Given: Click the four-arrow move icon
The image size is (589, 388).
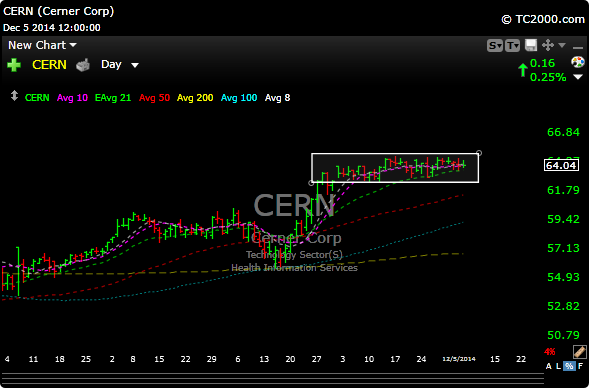Looking at the screenshot, I should coord(548,45).
